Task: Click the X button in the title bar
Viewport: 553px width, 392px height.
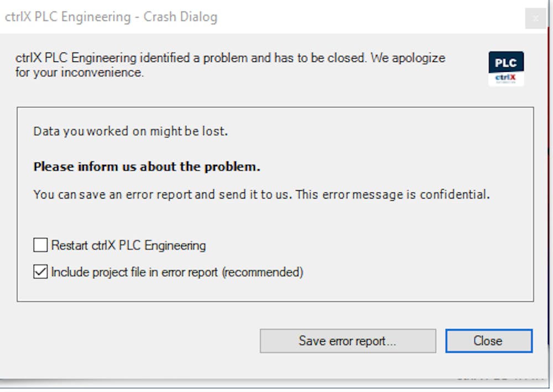Action: point(536,18)
